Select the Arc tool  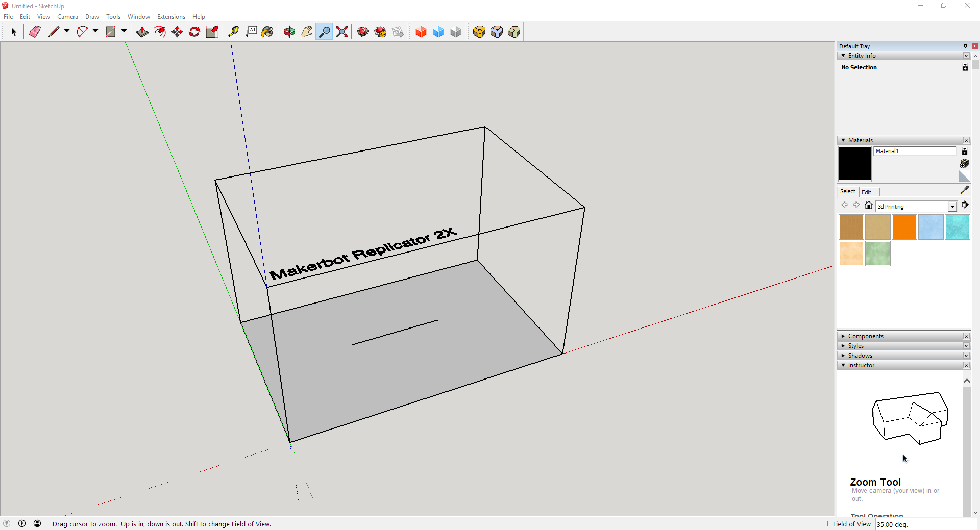pyautogui.click(x=82, y=32)
